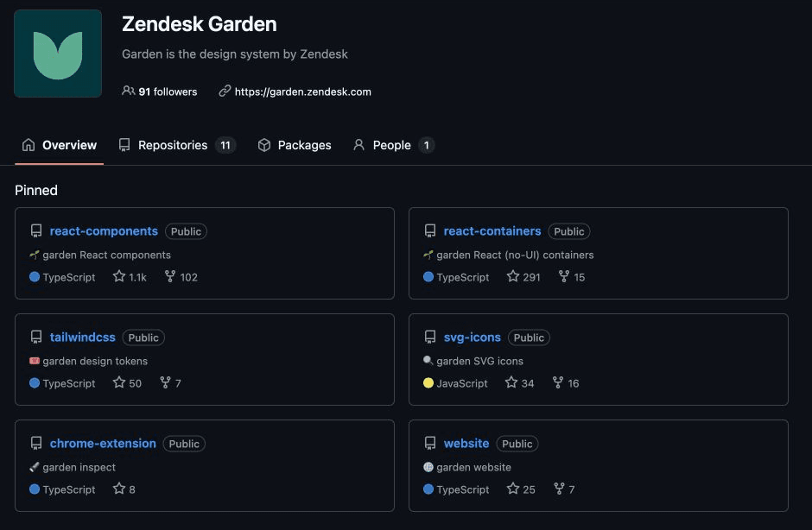The height and width of the screenshot is (530, 812).
Task: Click the fork icon of react-containers
Action: point(564,276)
